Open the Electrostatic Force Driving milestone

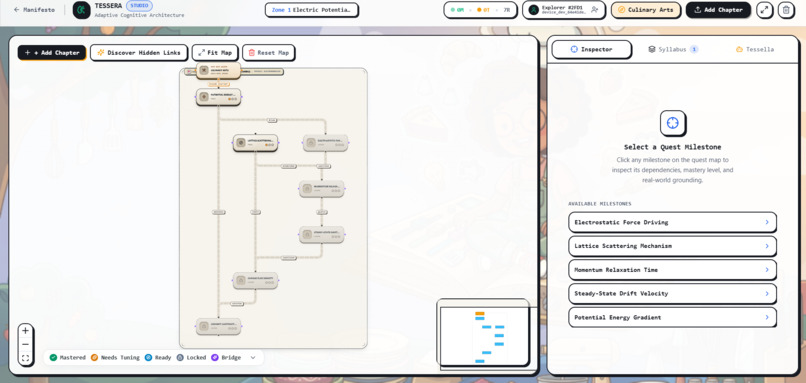672,222
